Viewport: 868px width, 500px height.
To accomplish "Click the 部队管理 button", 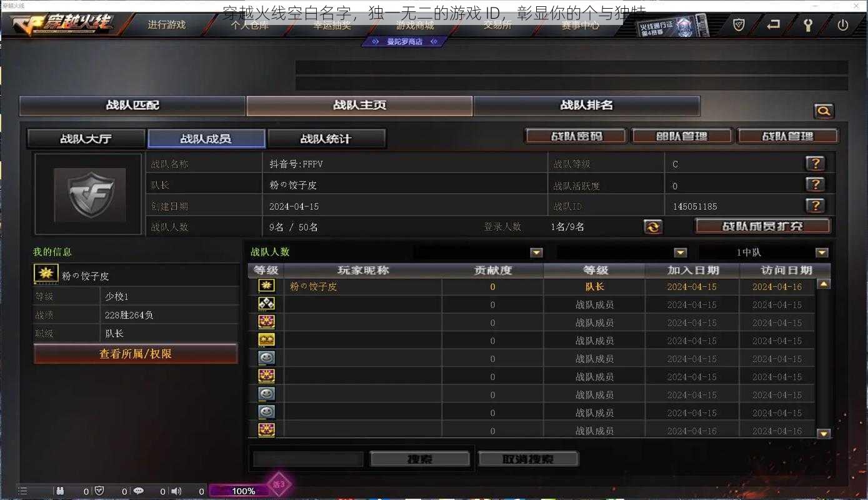I will tap(682, 136).
